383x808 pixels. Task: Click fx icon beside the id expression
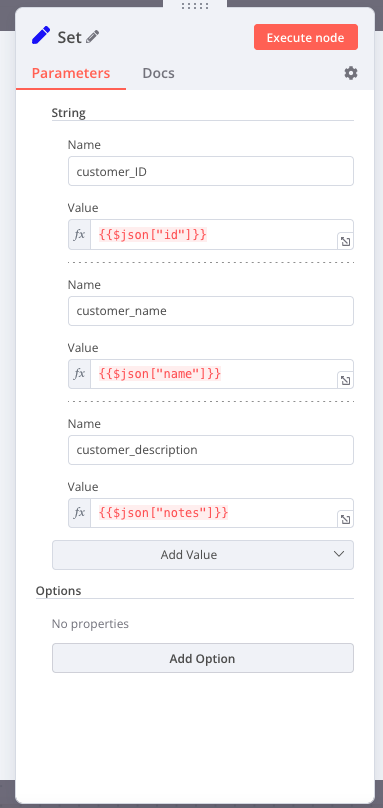(79, 235)
